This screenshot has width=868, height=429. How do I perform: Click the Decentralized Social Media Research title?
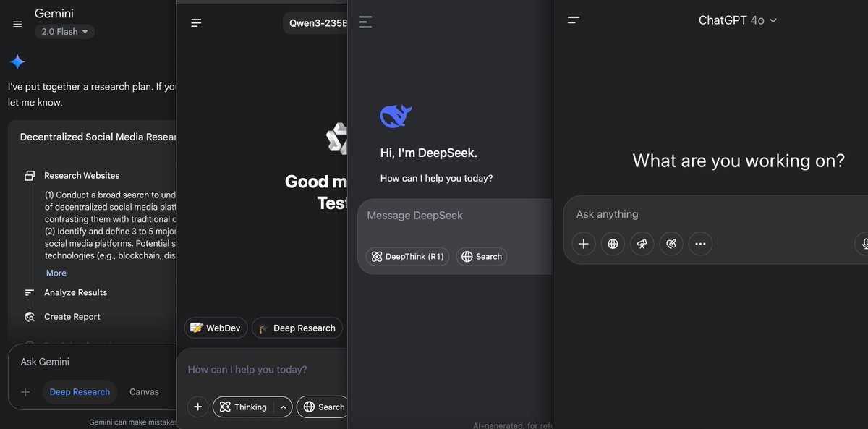tap(98, 137)
